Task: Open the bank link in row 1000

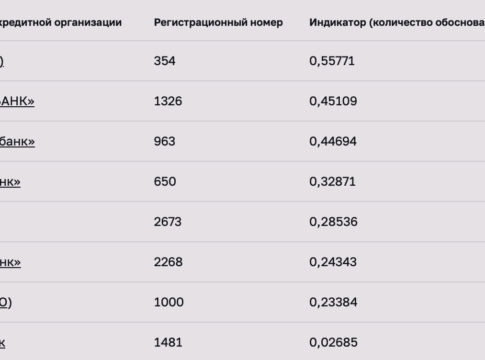Action: [6, 302]
